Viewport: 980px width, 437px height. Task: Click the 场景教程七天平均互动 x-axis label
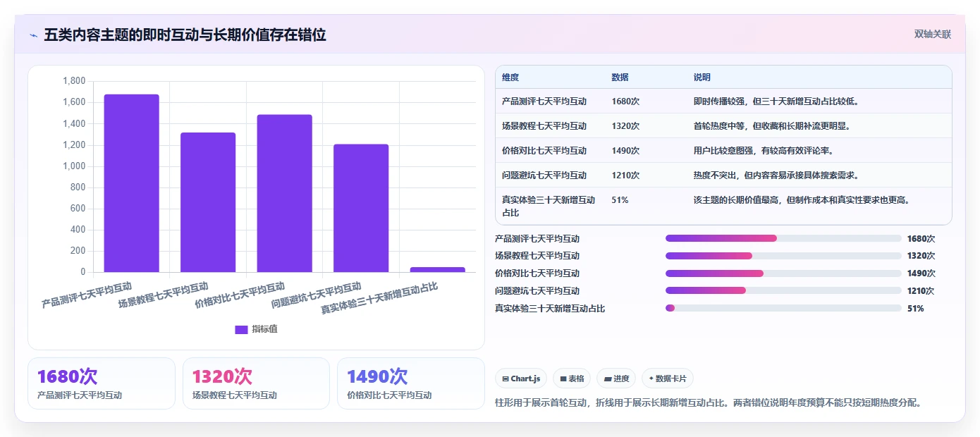tap(164, 296)
